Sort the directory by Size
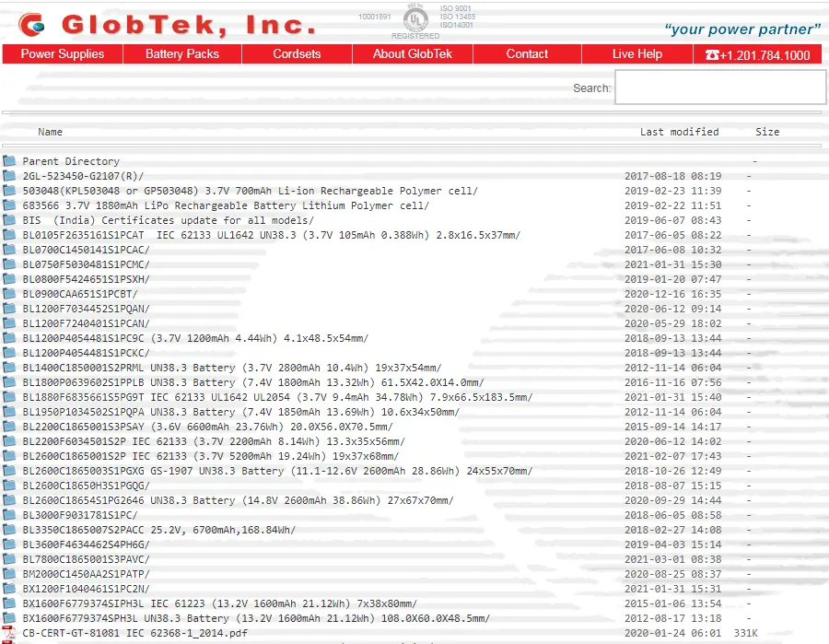Screen dimensions: 829x644 [767, 132]
